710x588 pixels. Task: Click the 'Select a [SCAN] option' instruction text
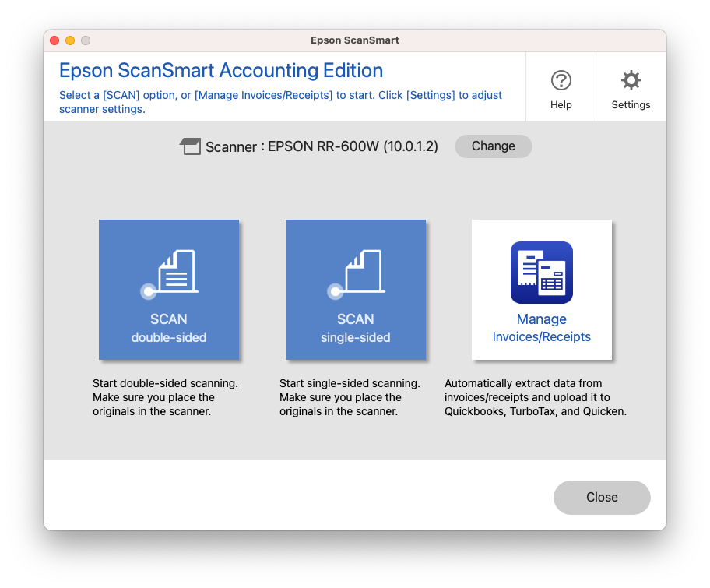[x=280, y=102]
